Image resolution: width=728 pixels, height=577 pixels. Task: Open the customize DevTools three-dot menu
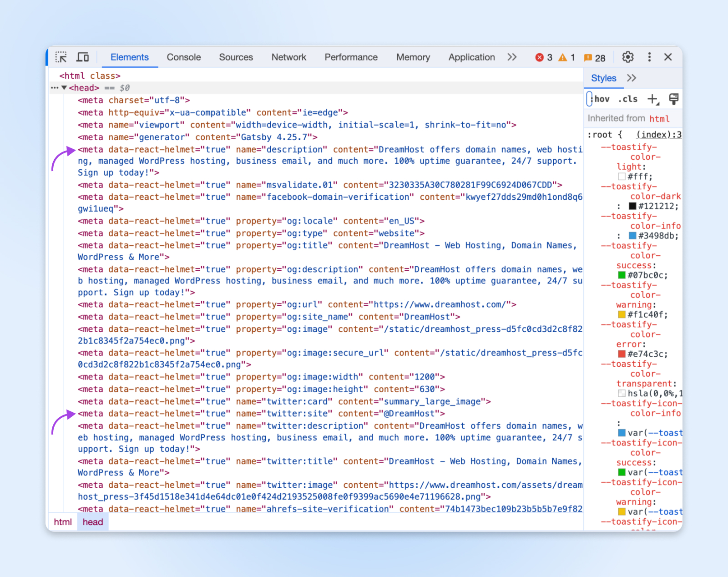(x=649, y=57)
